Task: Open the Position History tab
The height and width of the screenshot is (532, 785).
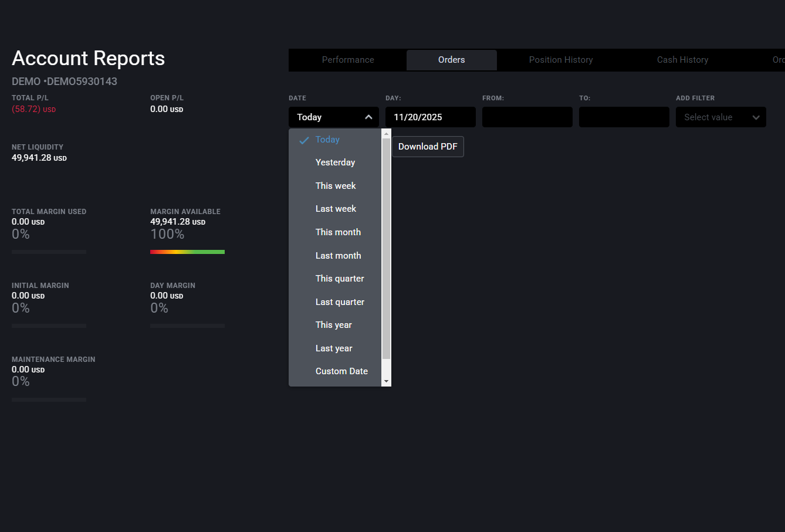Action: [561, 60]
